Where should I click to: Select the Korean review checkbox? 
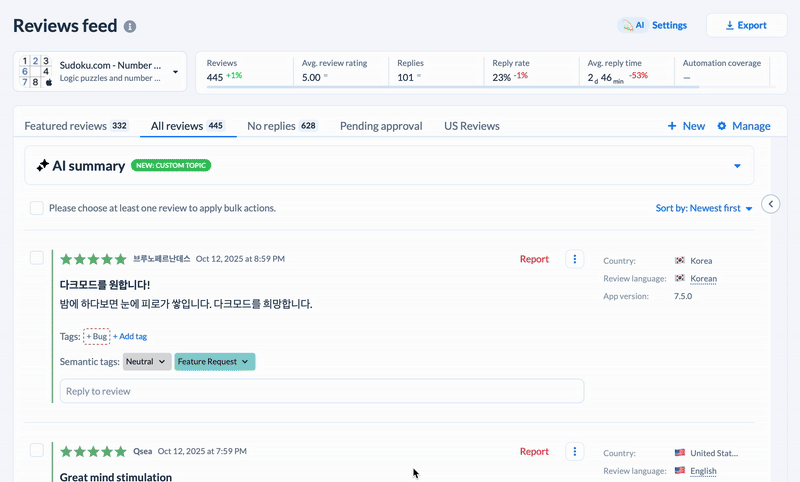(37, 258)
